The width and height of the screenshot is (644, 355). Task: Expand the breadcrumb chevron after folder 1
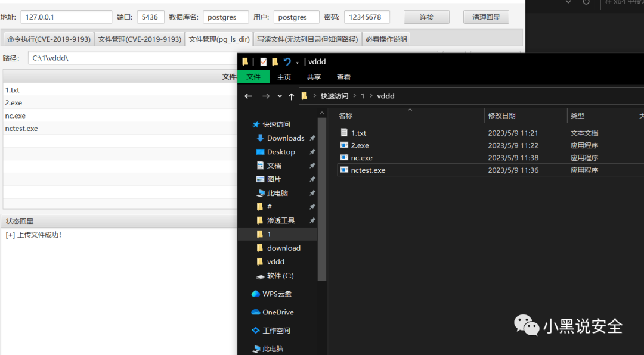tap(371, 96)
